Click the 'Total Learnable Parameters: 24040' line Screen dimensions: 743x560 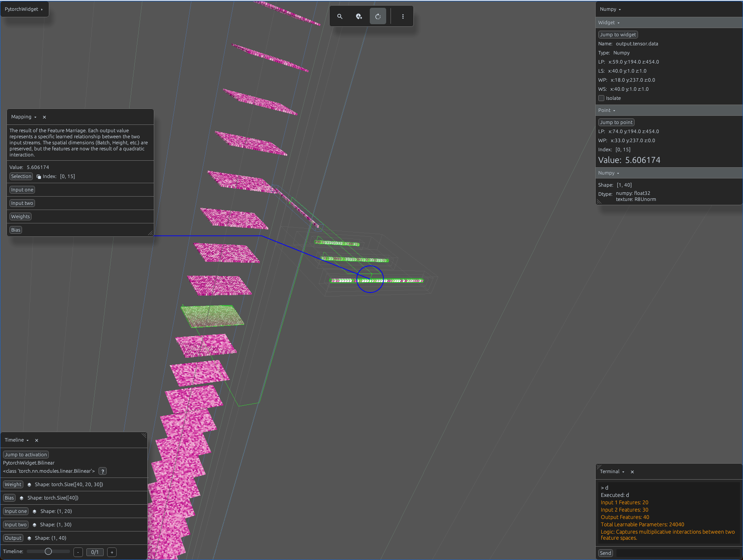[x=642, y=525]
